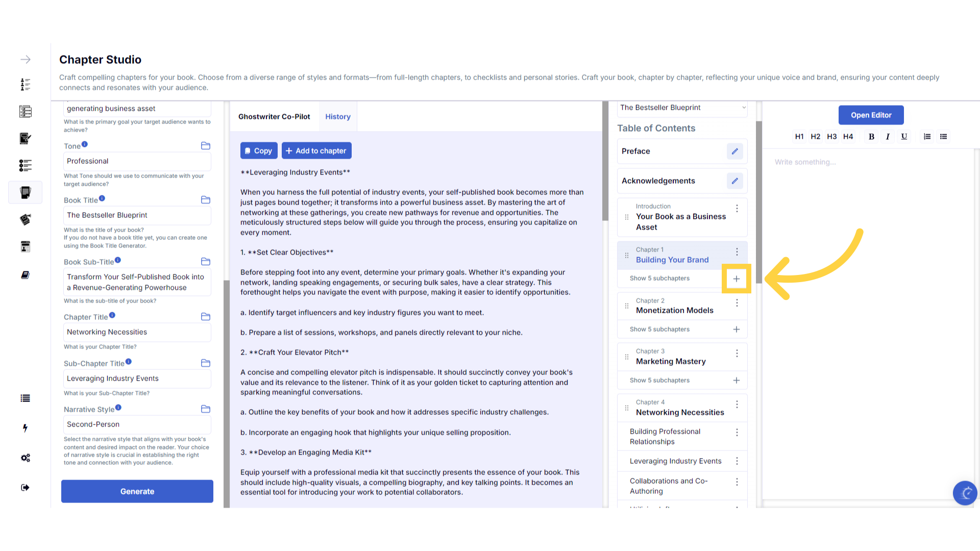Open three-dot menu for Leveraging Industry Events
Screen dimensions: 980x551
[737, 461]
